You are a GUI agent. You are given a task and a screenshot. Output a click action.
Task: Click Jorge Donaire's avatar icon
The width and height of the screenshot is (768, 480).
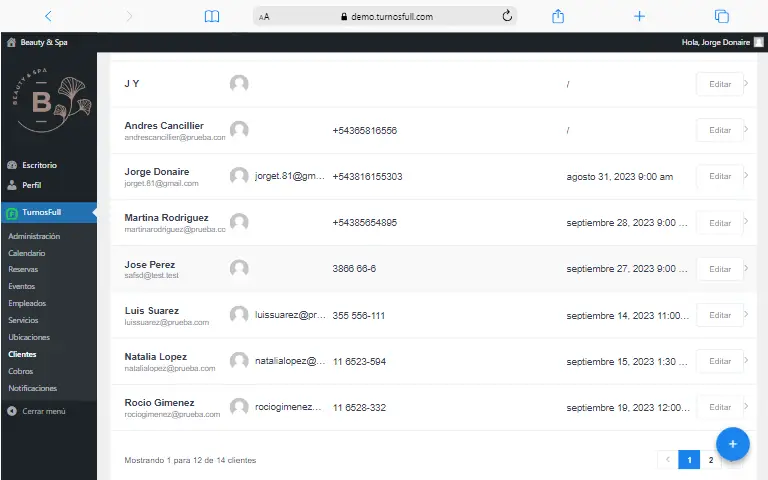pyautogui.click(x=239, y=176)
